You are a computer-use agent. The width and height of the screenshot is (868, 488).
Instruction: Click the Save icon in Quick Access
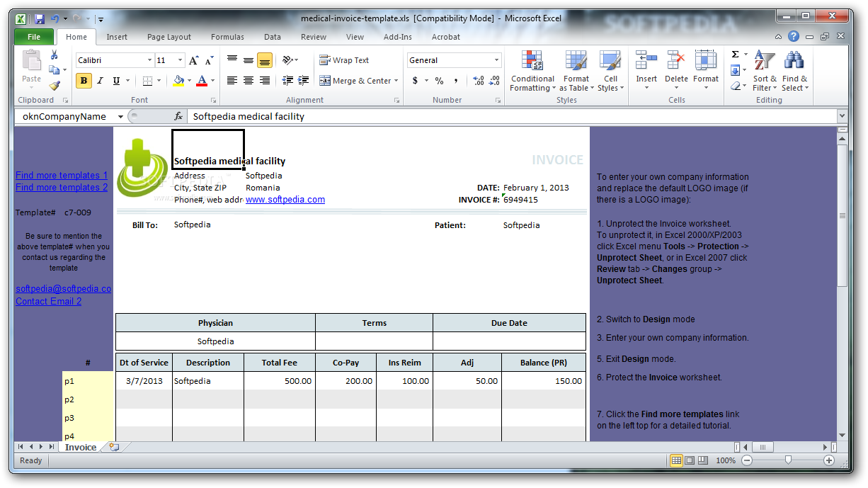click(40, 18)
